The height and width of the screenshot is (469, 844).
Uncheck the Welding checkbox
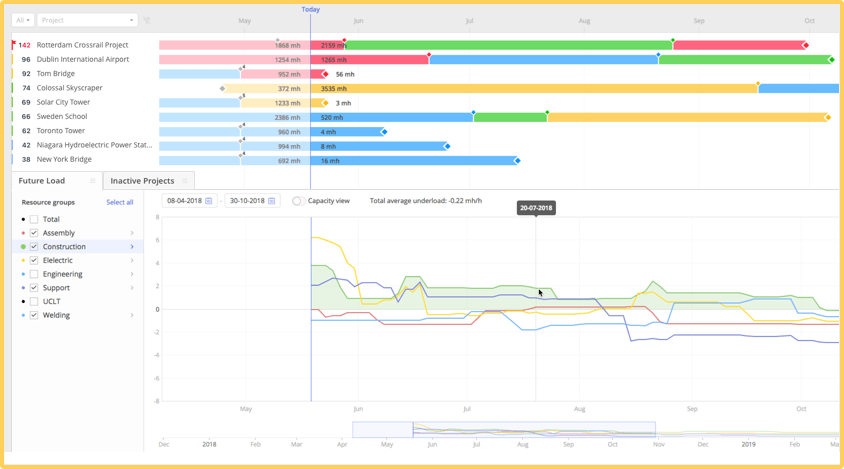point(34,316)
